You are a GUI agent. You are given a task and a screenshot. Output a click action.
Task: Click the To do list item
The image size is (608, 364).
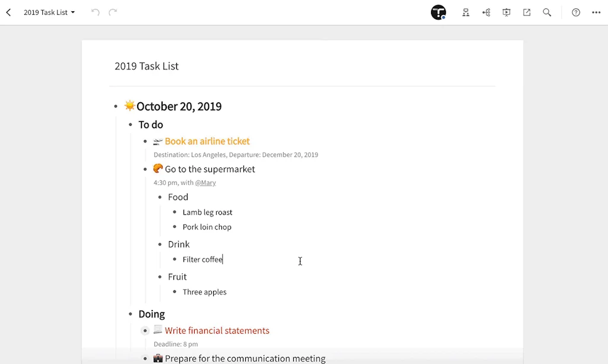pyautogui.click(x=150, y=125)
